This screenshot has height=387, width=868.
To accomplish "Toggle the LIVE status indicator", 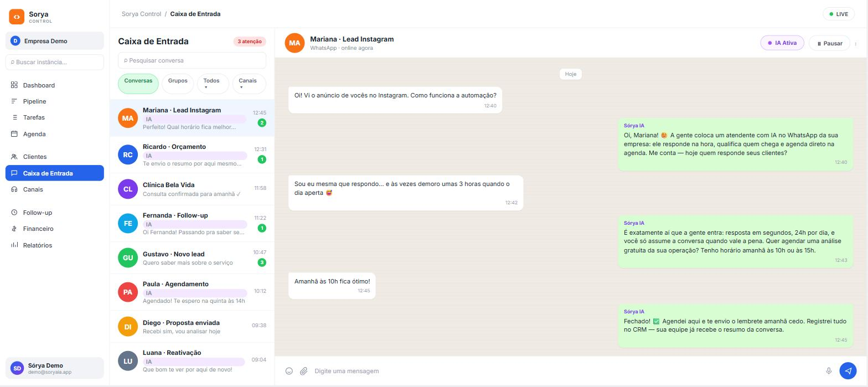I will [x=838, y=14].
